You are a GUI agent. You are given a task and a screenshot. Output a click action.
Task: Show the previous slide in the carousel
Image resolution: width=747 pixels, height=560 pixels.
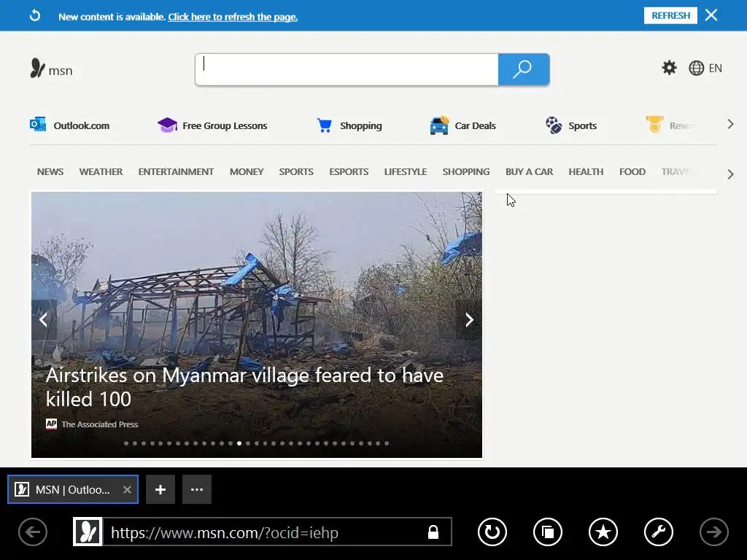point(44,319)
